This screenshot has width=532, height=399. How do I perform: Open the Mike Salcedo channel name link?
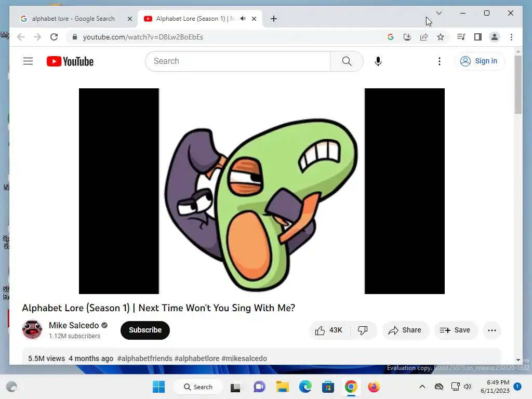74,325
